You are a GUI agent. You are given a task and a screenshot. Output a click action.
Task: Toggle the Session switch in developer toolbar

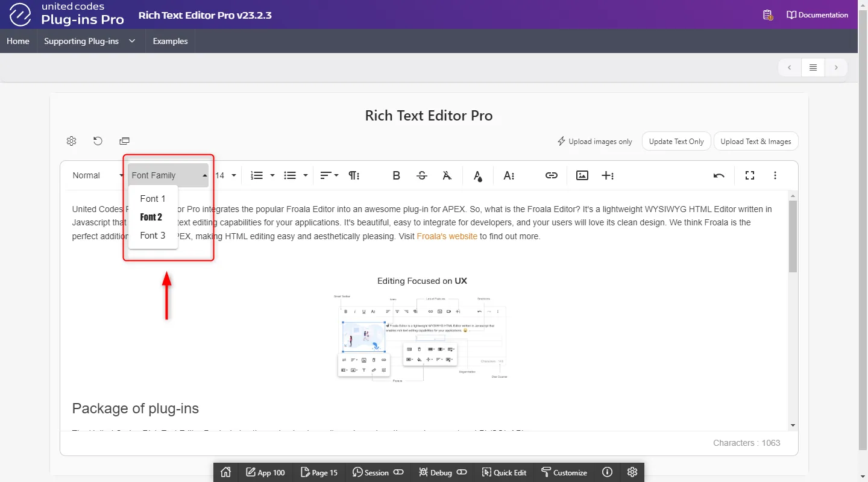398,472
